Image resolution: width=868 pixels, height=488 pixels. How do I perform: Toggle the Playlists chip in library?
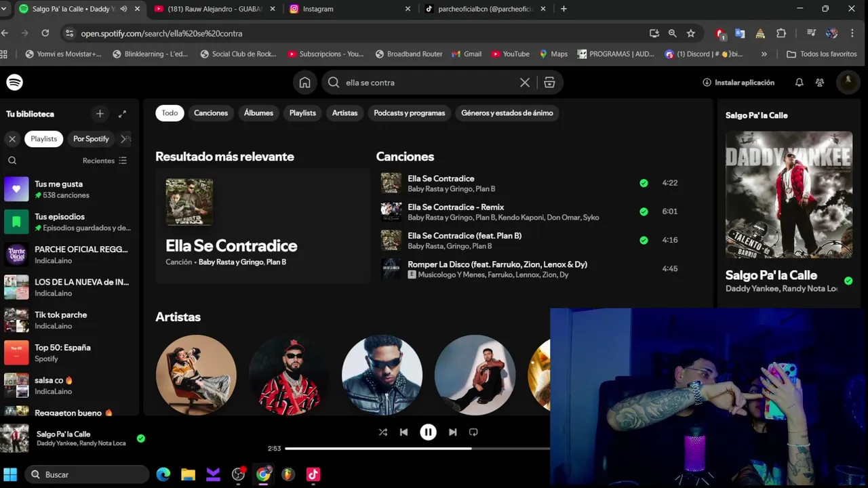44,139
